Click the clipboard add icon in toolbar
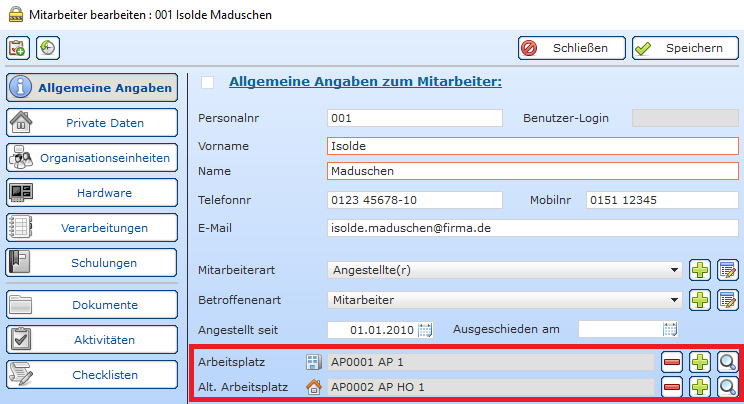This screenshot has height=404, width=744. click(18, 48)
